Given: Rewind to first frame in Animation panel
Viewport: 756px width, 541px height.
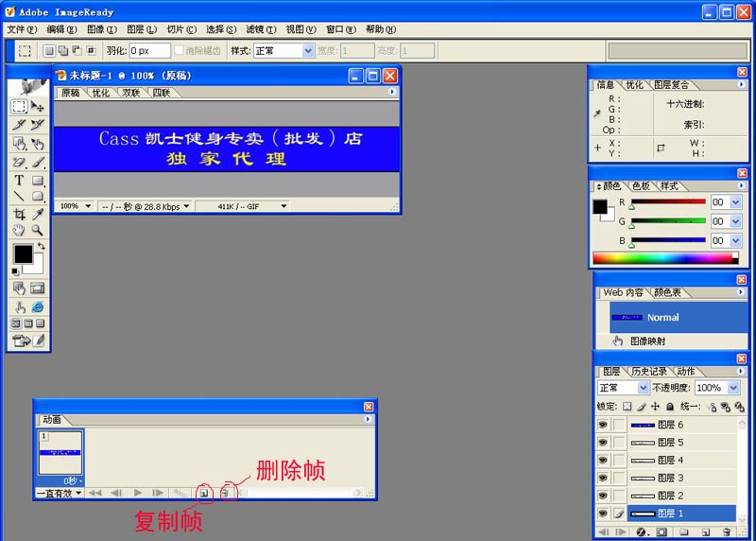Looking at the screenshot, I should (x=95, y=493).
